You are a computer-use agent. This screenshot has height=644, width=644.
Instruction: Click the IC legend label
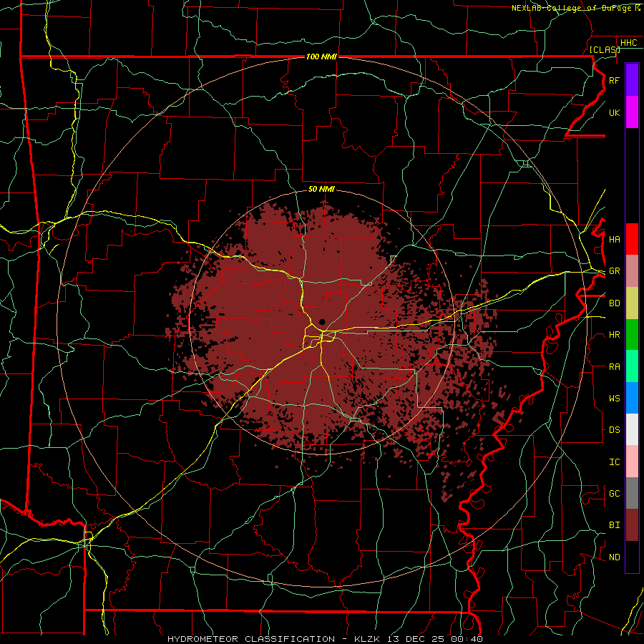tap(614, 462)
